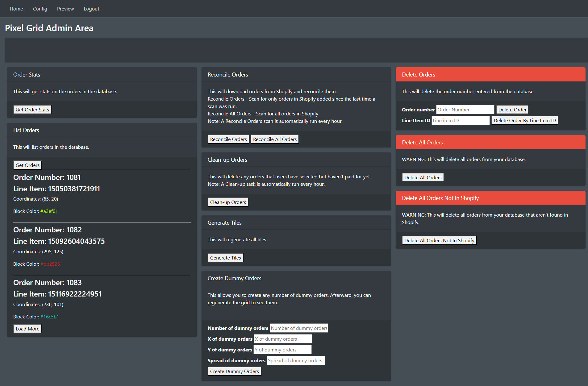The height and width of the screenshot is (386, 588).
Task: Click the red Delete Orders panel header
Action: [x=490, y=74]
